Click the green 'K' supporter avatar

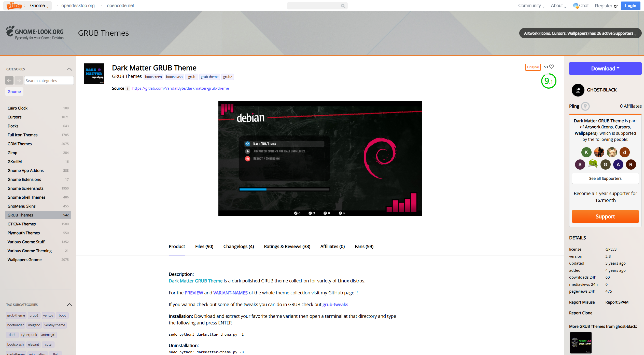(586, 152)
